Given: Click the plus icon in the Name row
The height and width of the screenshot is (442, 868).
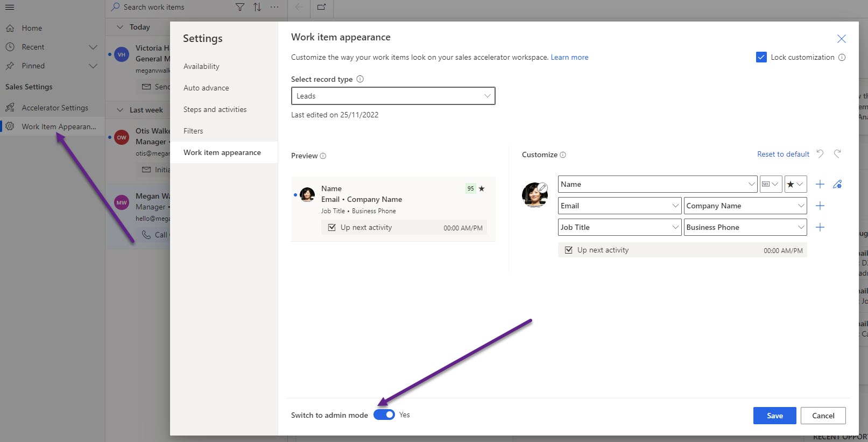Looking at the screenshot, I should (x=820, y=184).
